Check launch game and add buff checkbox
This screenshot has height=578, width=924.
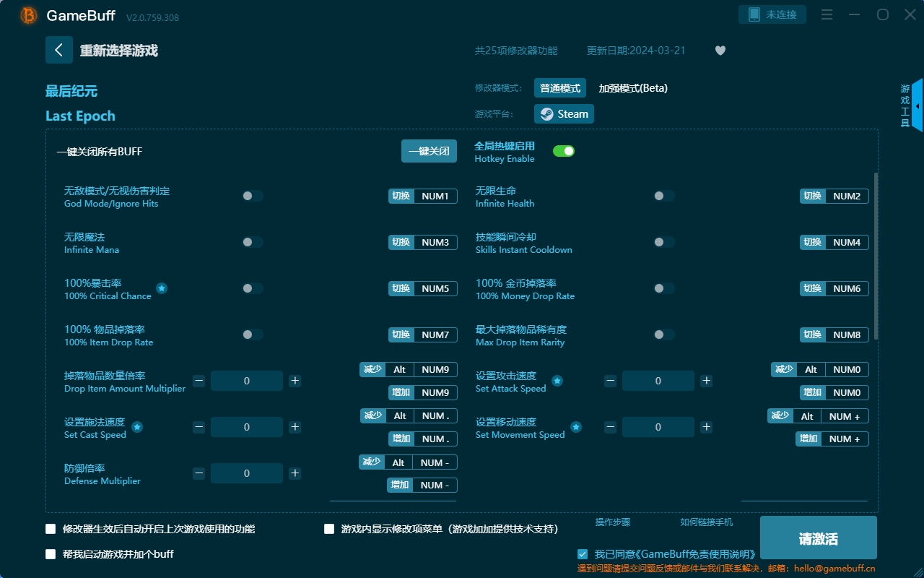(x=51, y=554)
